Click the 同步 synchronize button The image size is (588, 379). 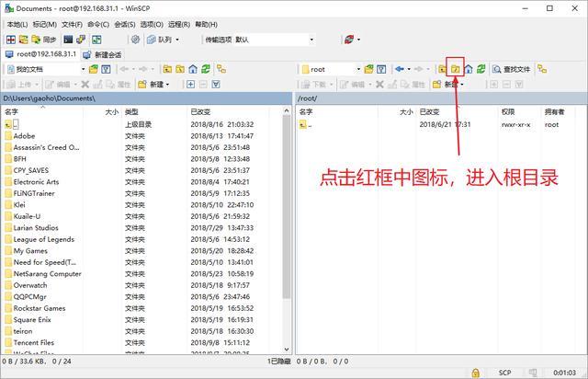44,40
